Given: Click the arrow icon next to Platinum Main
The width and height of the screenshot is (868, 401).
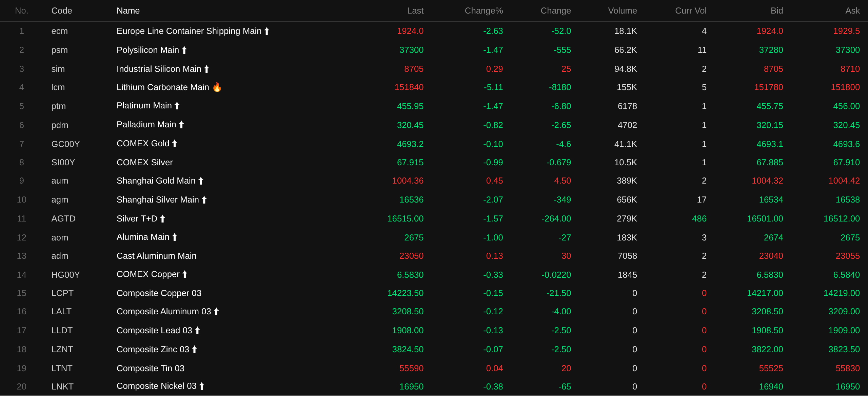Looking at the screenshot, I should tap(177, 106).
